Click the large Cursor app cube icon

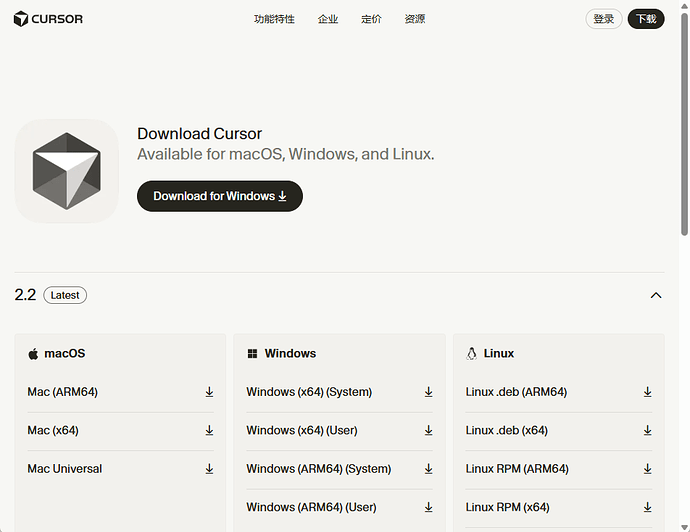click(66, 170)
